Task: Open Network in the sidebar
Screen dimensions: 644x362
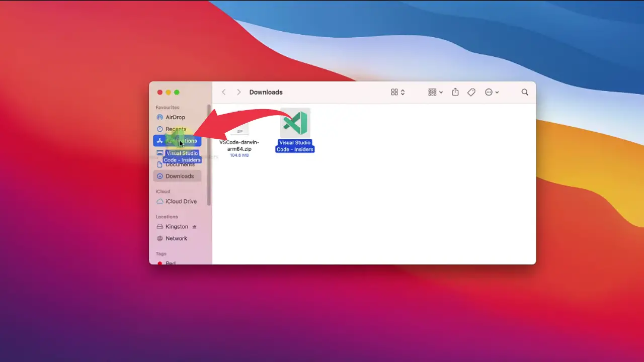Action: coord(177,238)
